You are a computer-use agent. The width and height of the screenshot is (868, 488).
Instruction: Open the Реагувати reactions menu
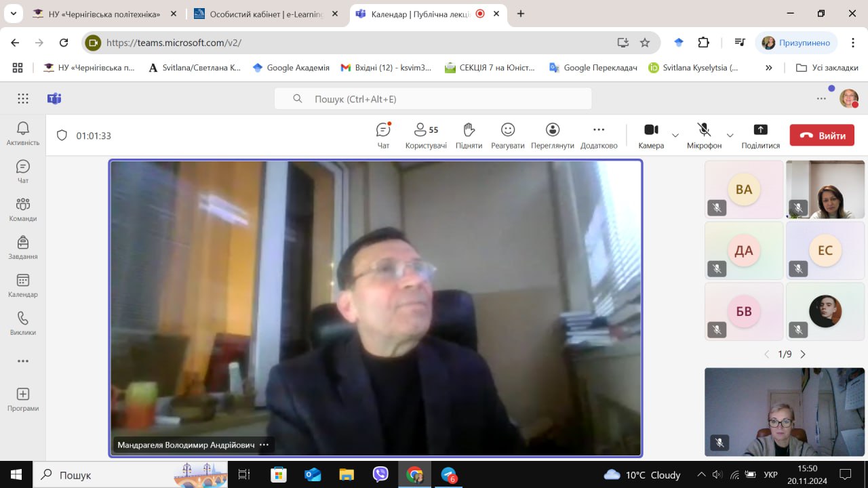(508, 135)
